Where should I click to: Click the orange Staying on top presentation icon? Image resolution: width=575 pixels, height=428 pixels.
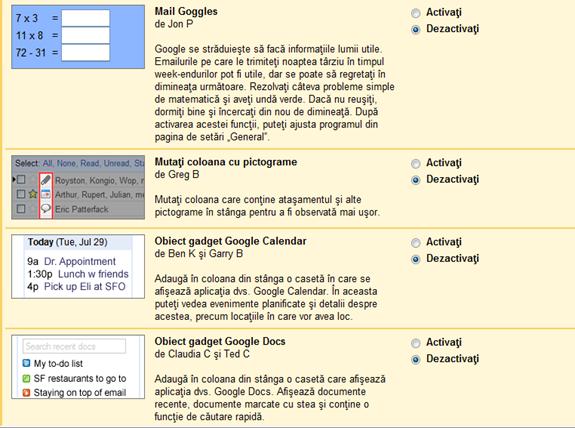[x=26, y=393]
